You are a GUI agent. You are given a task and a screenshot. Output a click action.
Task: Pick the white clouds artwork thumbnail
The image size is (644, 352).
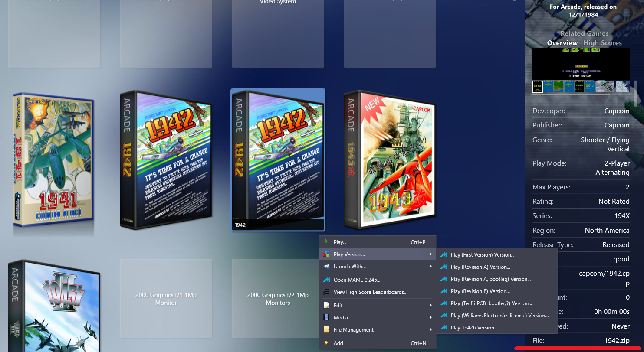[x=623, y=87]
